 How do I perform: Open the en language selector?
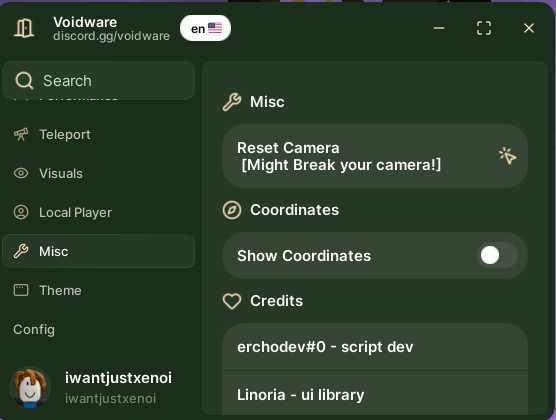[205, 28]
